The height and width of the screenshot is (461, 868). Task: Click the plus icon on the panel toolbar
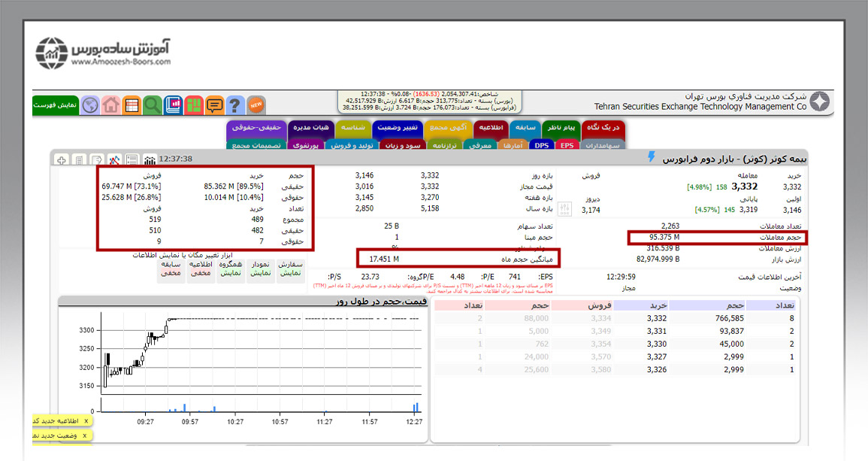61,159
